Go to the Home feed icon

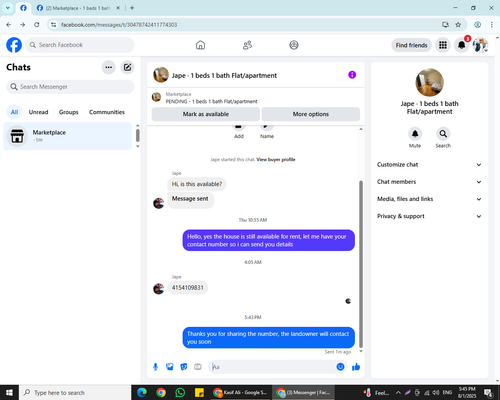pos(200,45)
